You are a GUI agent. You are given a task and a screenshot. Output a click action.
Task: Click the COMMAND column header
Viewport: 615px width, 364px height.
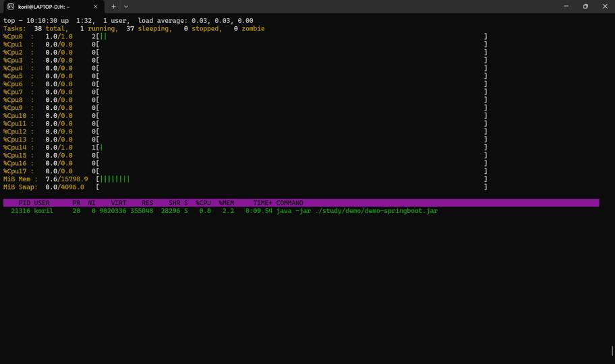[x=289, y=203]
